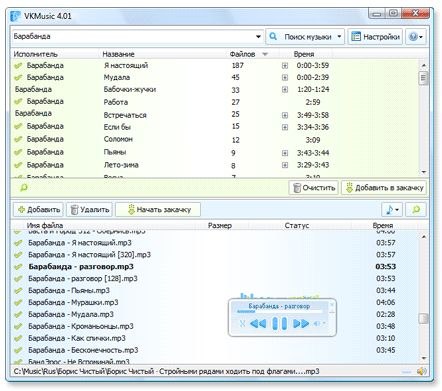The height and width of the screenshot is (391, 442).
Task: Click scrollbar thumb of downloads list
Action: pyautogui.click(x=423, y=318)
